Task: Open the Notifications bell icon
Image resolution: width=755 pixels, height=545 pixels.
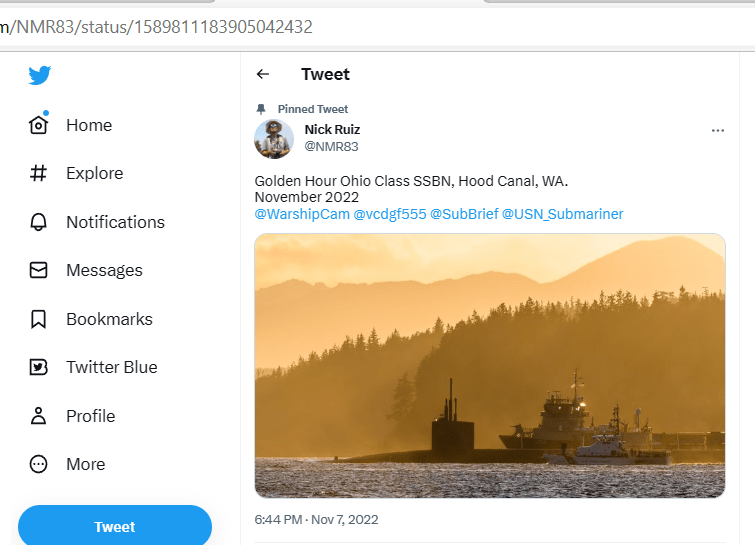Action: (x=39, y=222)
